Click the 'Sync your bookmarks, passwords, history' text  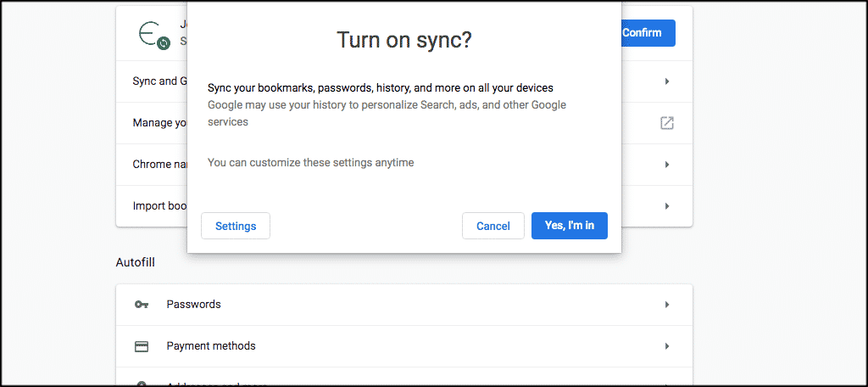(381, 87)
